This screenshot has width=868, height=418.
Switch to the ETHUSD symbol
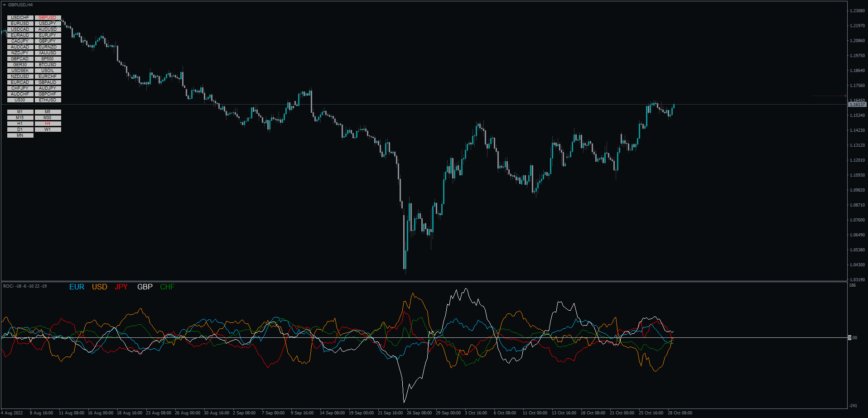[48, 100]
